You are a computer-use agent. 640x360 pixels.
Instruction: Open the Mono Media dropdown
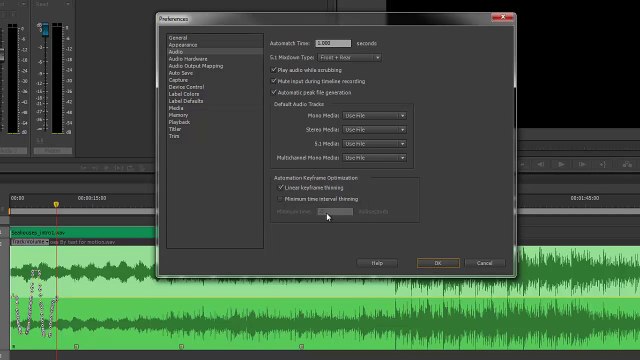coord(375,116)
